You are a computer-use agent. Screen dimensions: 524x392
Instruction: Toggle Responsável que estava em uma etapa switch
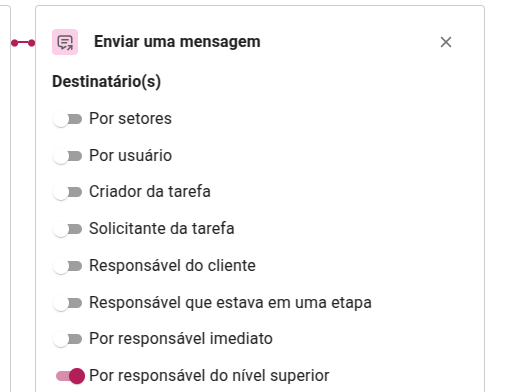68,303
